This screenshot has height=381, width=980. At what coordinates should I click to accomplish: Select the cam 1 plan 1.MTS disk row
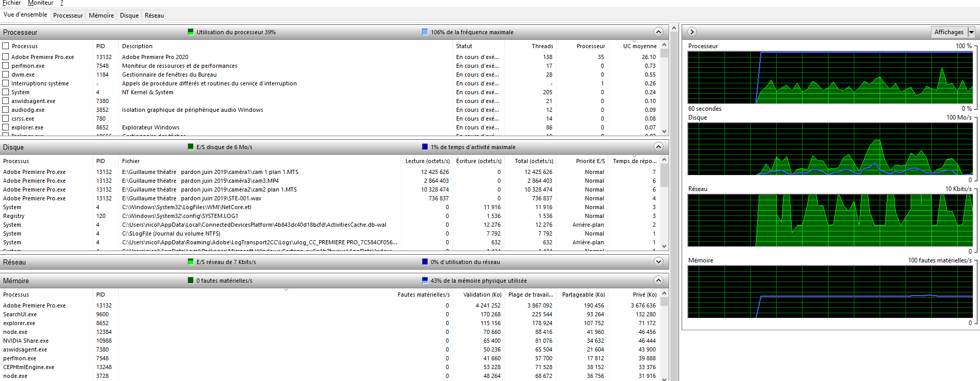pos(330,172)
